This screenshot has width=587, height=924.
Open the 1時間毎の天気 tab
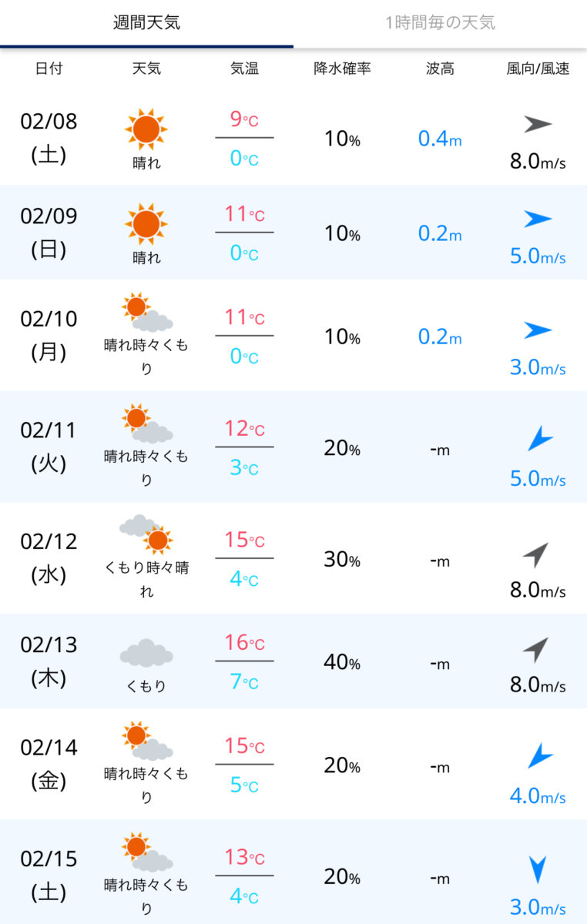[441, 22]
